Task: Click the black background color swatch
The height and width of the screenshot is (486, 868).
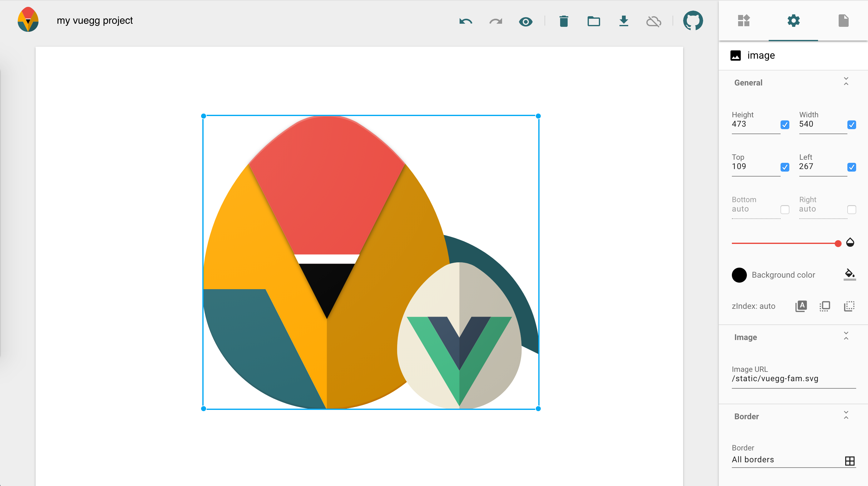Action: [739, 275]
